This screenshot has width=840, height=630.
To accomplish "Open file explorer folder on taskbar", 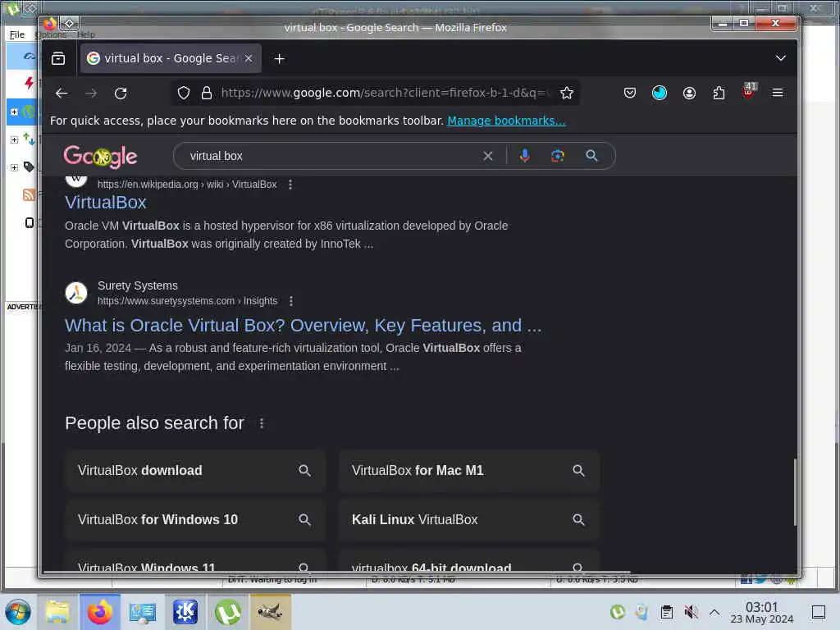I will click(x=57, y=612).
